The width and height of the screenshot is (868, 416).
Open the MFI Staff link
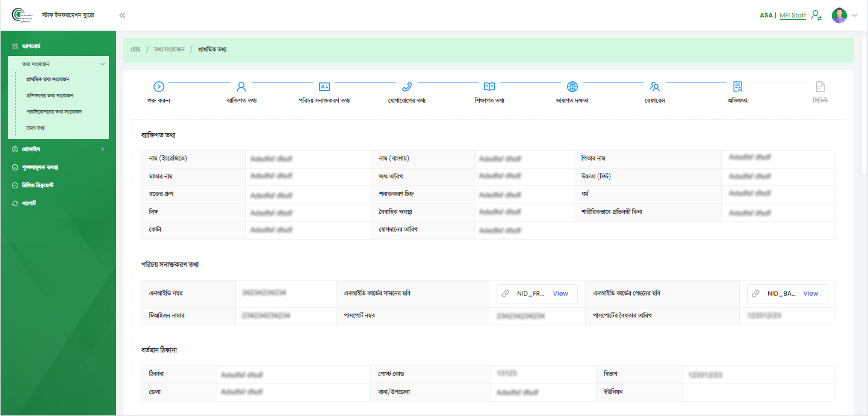[x=793, y=16]
